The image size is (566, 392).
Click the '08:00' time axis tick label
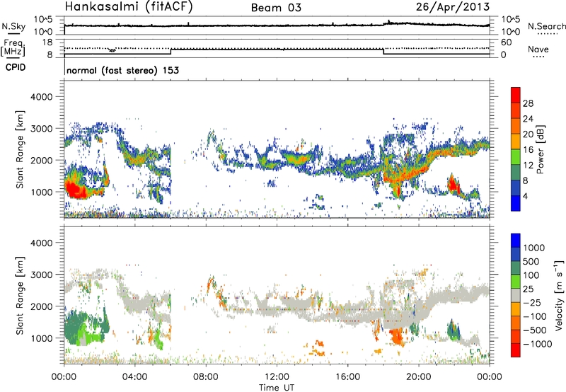point(205,377)
